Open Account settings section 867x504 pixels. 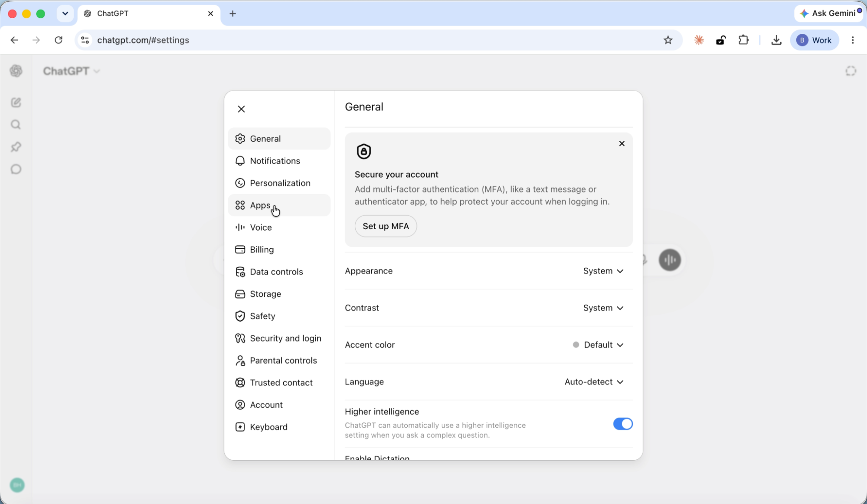(279, 405)
